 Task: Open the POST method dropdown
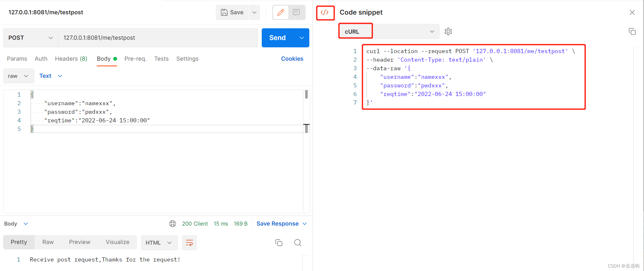pos(31,38)
